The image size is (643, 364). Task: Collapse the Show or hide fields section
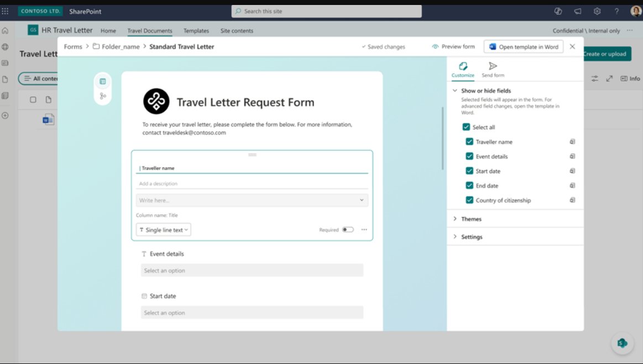pyautogui.click(x=455, y=91)
